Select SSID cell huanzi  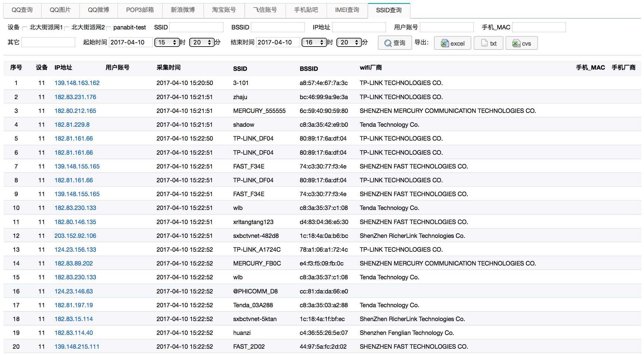[242, 333]
